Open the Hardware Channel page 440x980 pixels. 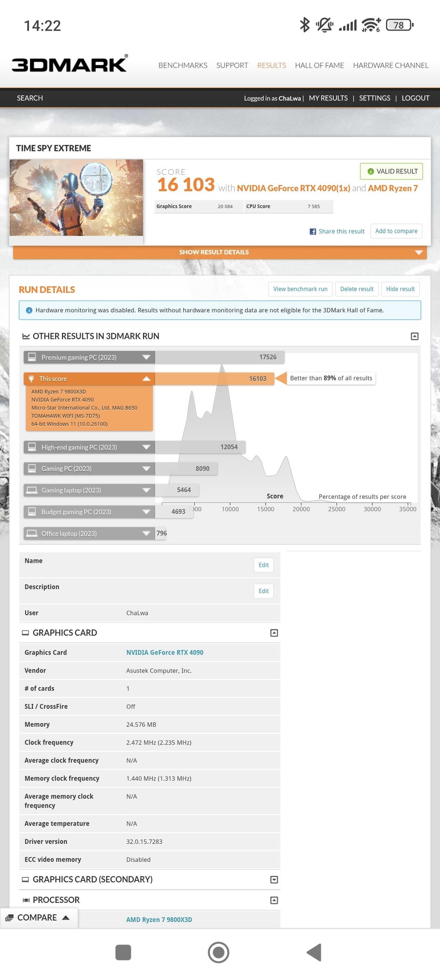click(391, 65)
